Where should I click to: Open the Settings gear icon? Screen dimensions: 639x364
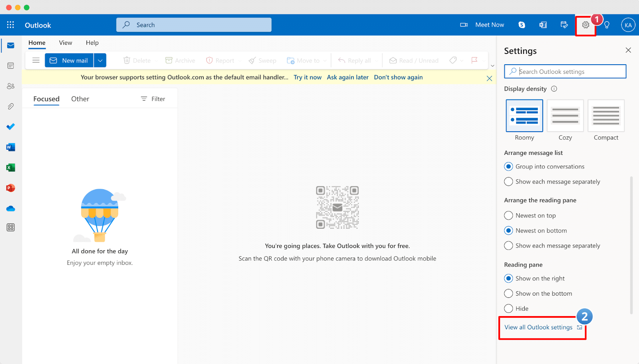585,25
